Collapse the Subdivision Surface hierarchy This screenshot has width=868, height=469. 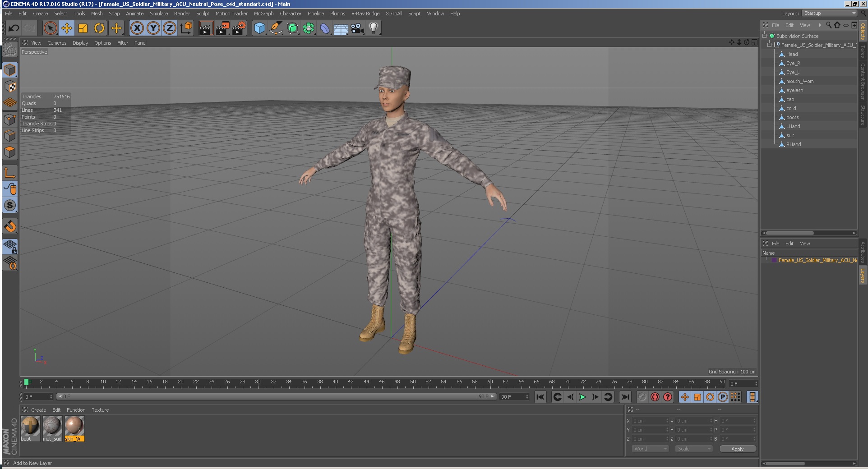[765, 36]
